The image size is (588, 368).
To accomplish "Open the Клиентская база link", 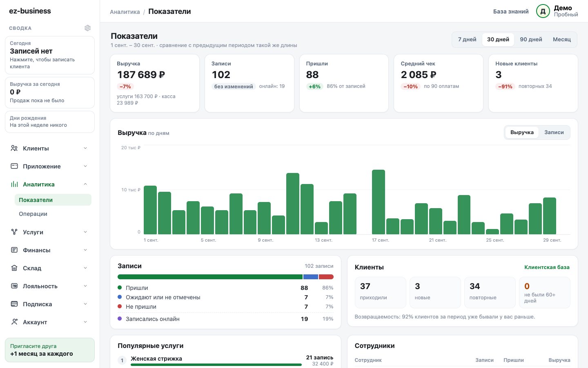I will pyautogui.click(x=547, y=267).
